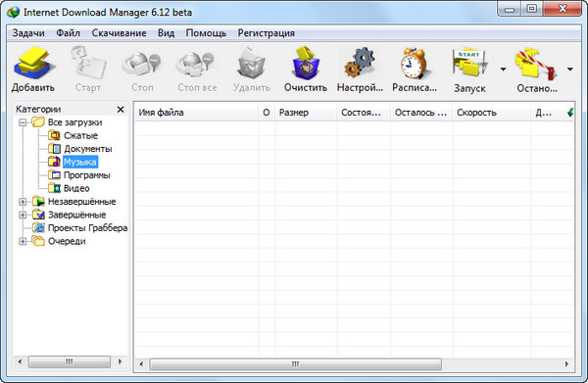The width and height of the screenshot is (588, 383).
Task: Click the Все загрузки folder icon
Action: (38, 121)
